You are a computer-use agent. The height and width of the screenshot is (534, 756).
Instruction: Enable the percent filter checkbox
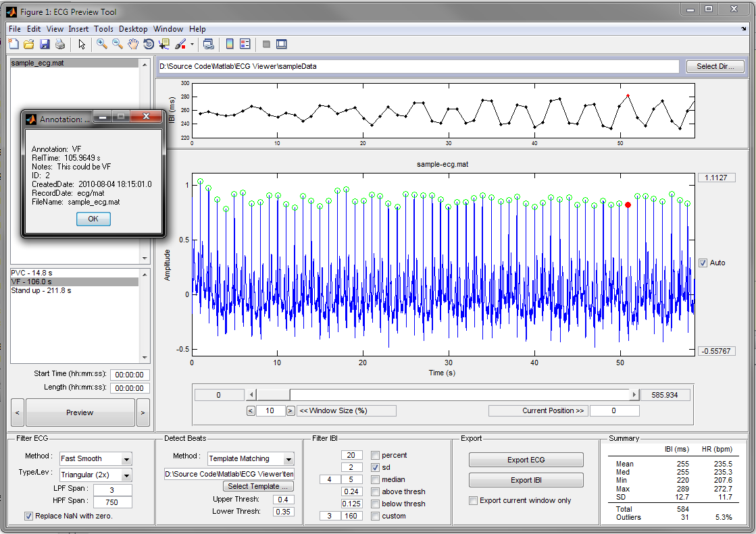(375, 455)
